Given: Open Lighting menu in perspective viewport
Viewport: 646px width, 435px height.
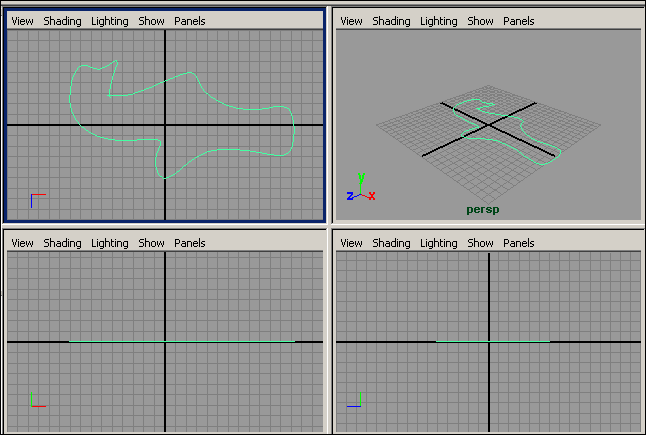Looking at the screenshot, I should point(438,21).
